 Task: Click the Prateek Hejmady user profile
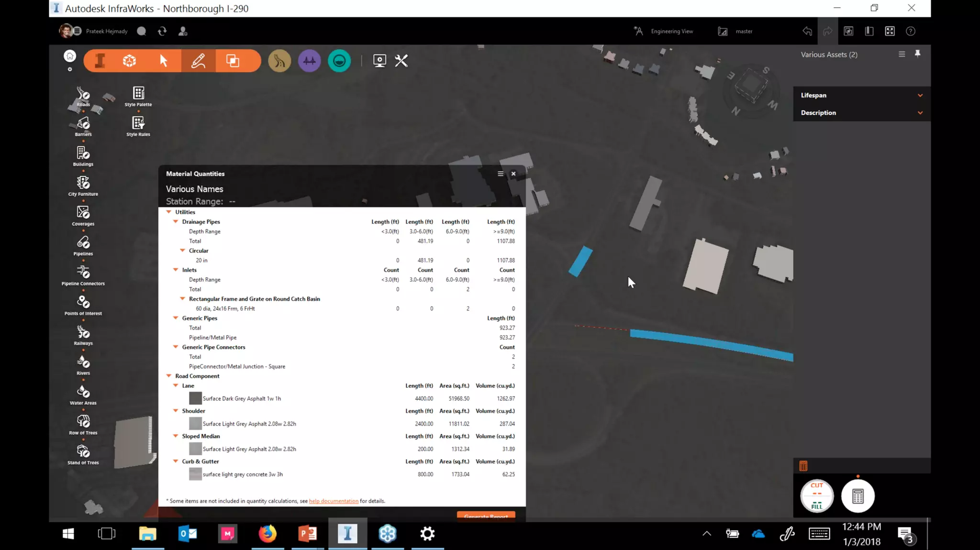[94, 31]
